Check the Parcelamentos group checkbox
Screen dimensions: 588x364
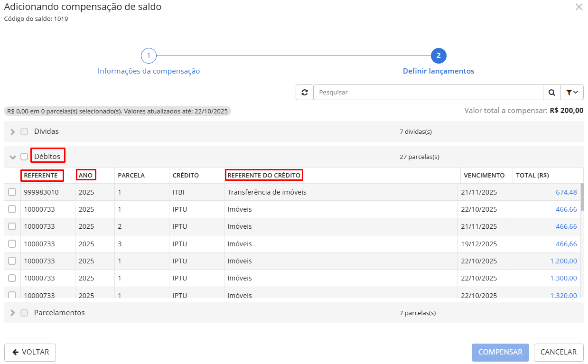point(24,313)
